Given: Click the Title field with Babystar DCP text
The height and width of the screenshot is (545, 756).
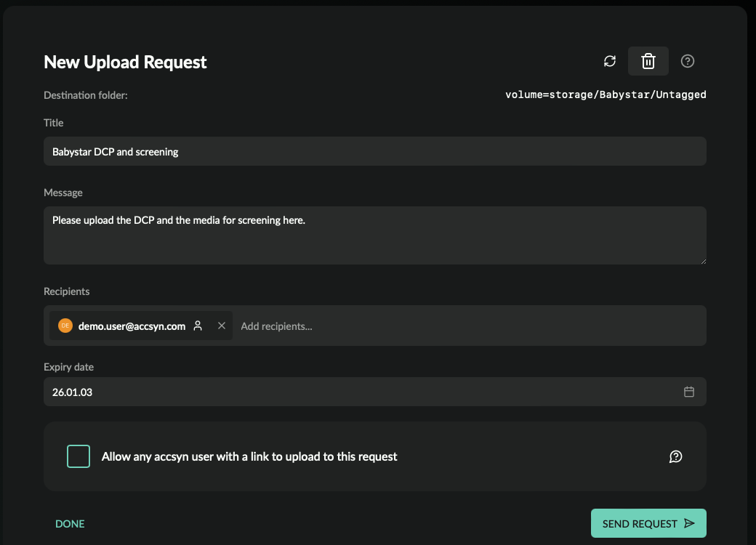Looking at the screenshot, I should coord(374,151).
